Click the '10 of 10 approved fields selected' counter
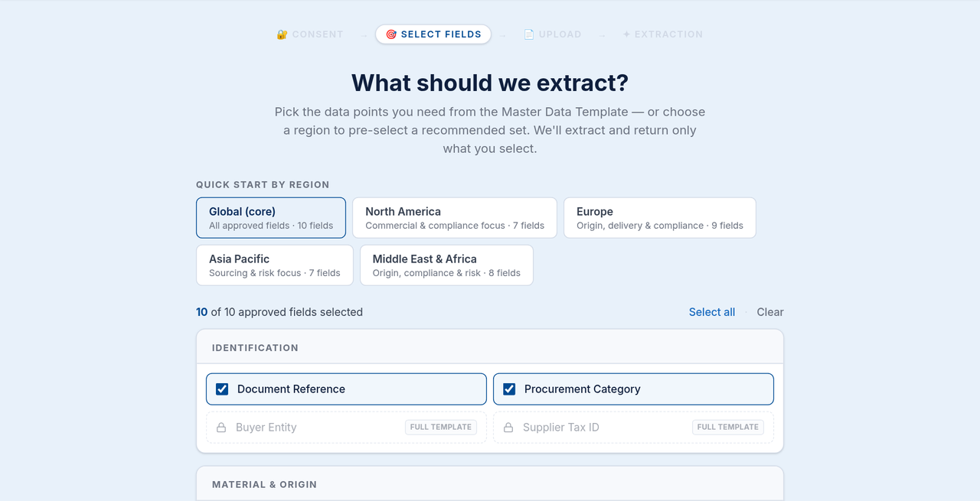The height and width of the screenshot is (501, 980). tap(279, 312)
